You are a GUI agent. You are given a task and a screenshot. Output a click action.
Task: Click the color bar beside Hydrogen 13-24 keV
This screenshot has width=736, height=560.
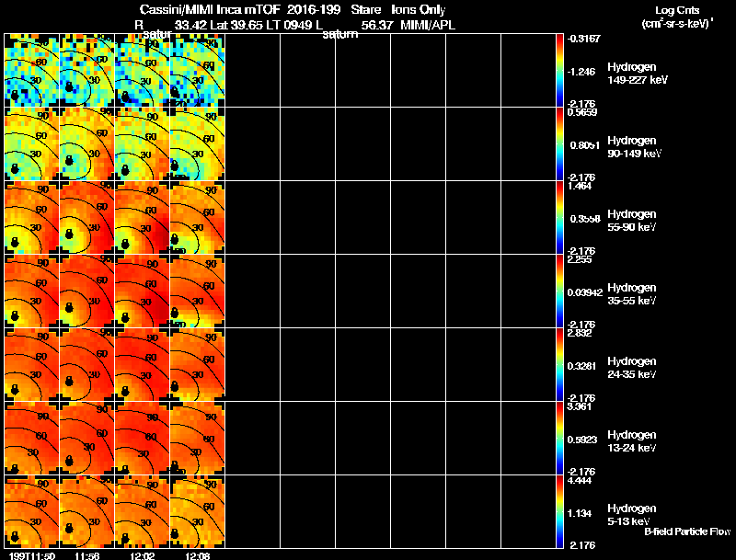pos(559,439)
